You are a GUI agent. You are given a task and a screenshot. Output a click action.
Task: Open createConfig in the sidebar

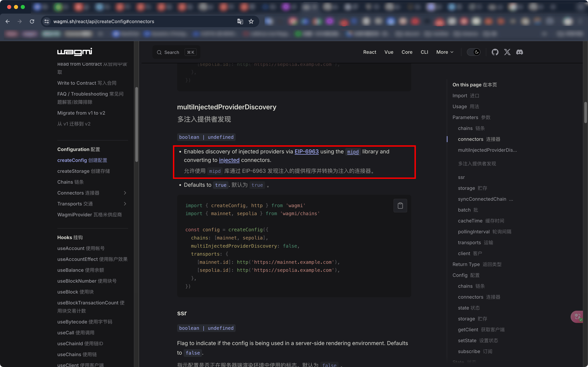pyautogui.click(x=82, y=160)
